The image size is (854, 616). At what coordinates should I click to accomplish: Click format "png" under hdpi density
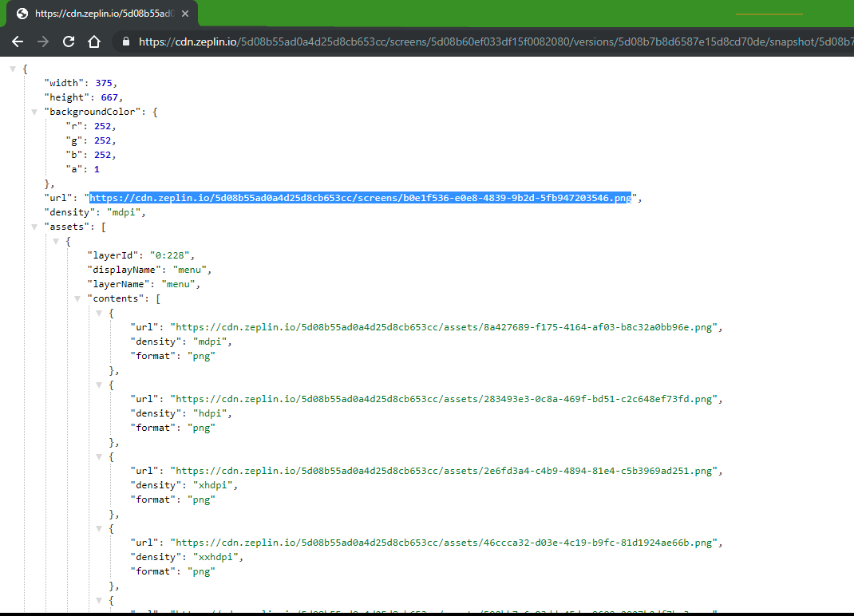click(x=201, y=428)
